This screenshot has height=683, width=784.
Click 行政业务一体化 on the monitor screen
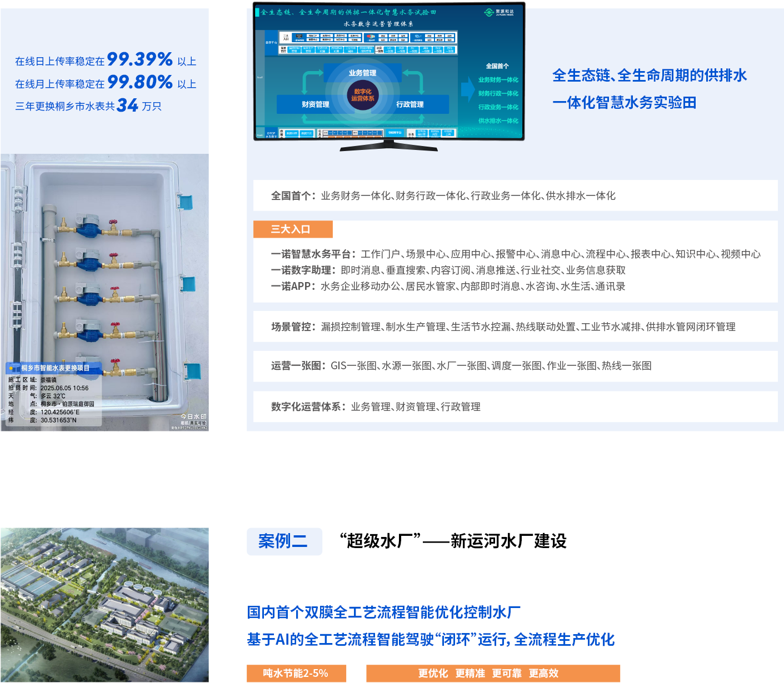[498, 107]
